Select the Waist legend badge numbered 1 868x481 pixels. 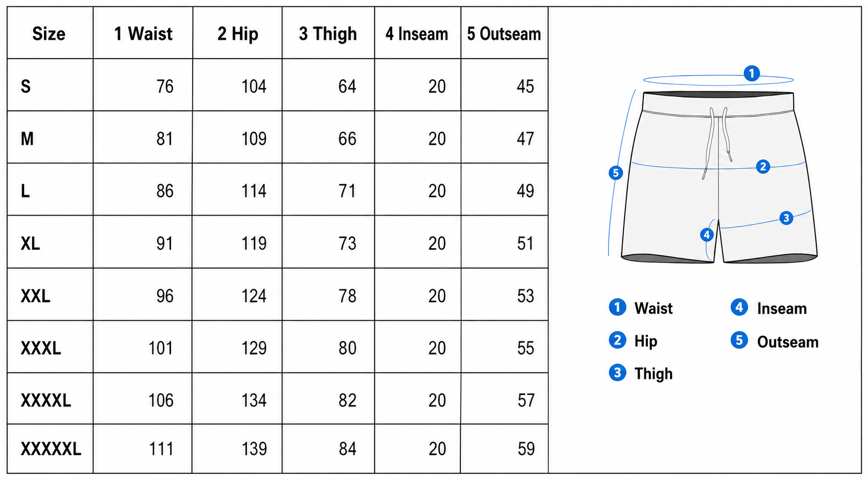617,307
